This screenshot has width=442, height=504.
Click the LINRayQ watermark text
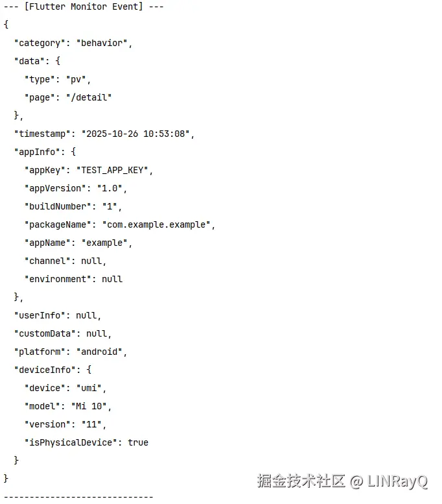coord(397,481)
